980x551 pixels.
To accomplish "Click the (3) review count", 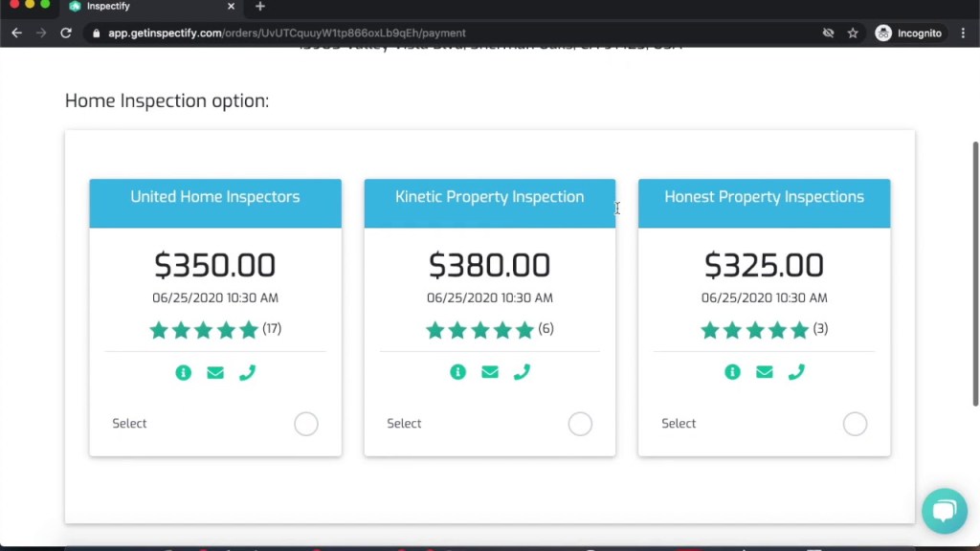I will pos(820,329).
